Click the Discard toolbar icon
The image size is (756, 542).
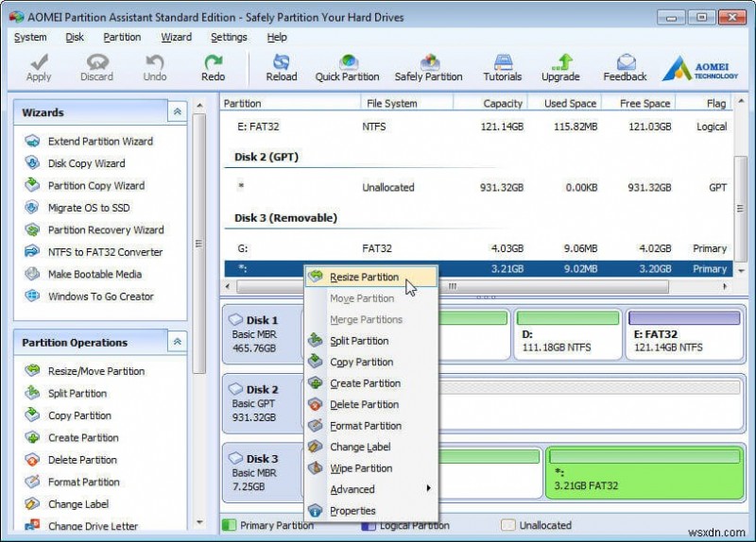tap(97, 67)
